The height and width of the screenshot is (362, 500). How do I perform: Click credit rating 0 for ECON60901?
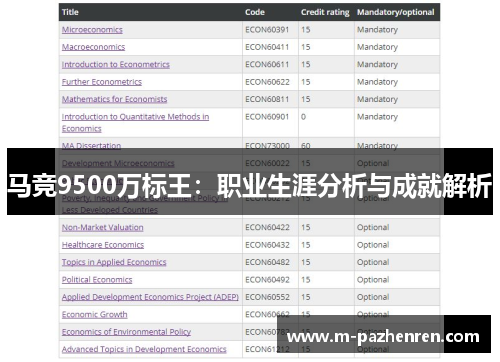click(303, 117)
